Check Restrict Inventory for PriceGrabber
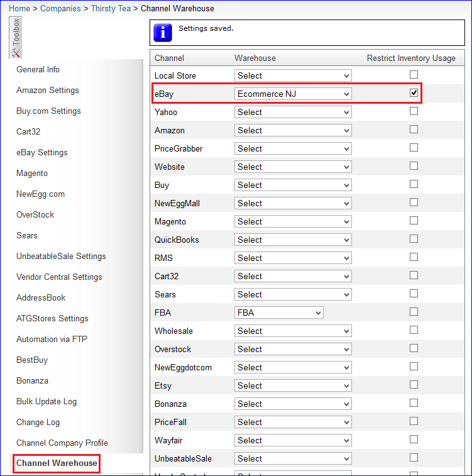This screenshot has height=476, width=472. 414,148
